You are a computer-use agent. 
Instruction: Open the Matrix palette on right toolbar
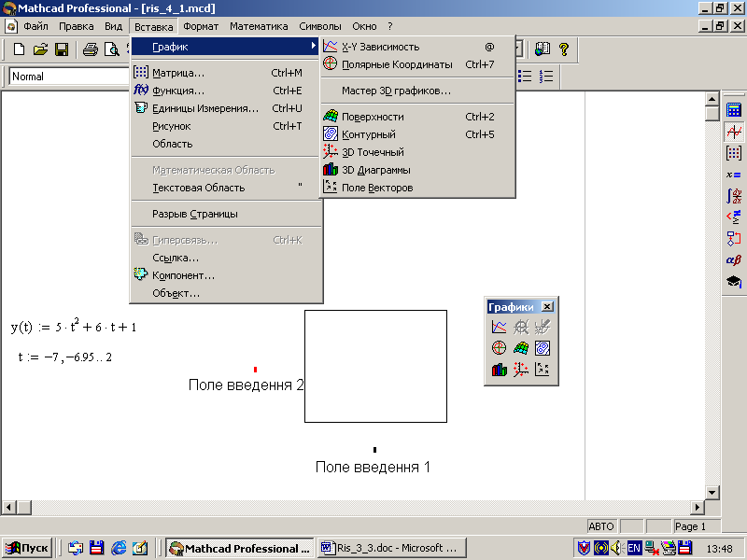(734, 153)
